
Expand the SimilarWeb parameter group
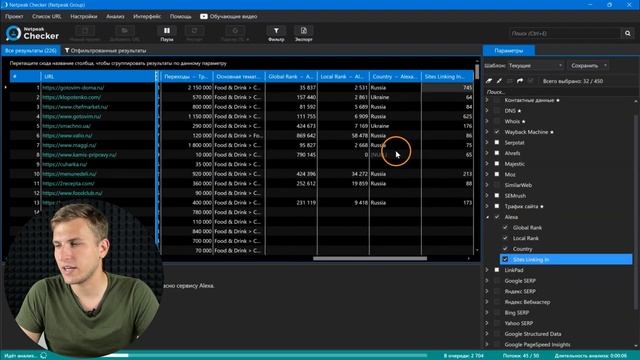pyautogui.click(x=487, y=185)
